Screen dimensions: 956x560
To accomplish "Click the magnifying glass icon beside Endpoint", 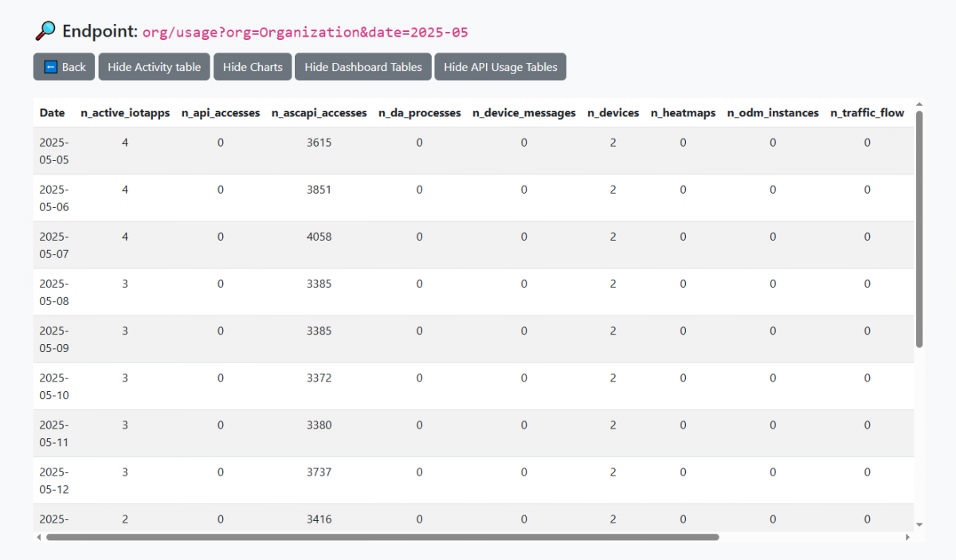I will coord(45,31).
